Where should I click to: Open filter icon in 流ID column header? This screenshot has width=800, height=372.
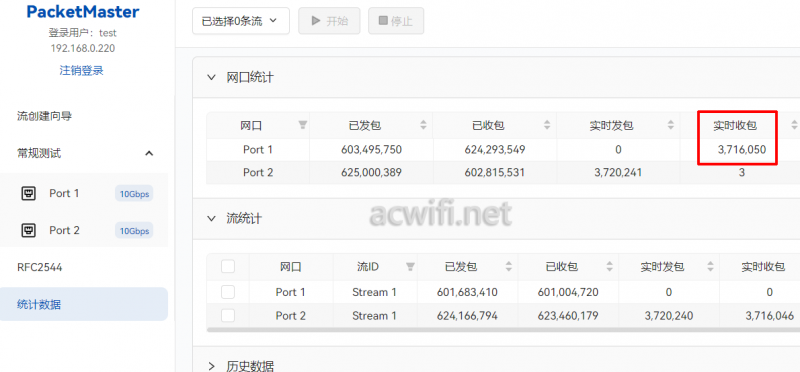tap(410, 266)
